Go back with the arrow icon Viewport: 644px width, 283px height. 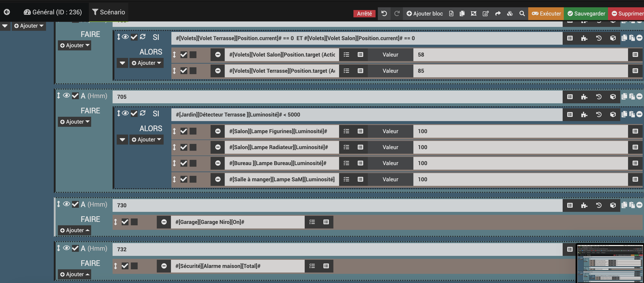(x=7, y=12)
